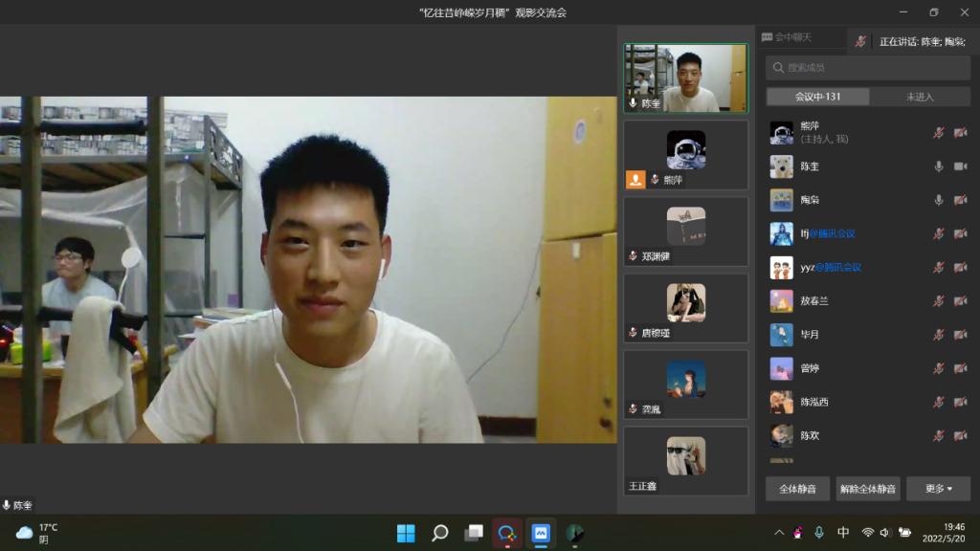Image resolution: width=980 pixels, height=551 pixels.
Task: Click camera icon beside 曾婷
Action: coord(960,368)
